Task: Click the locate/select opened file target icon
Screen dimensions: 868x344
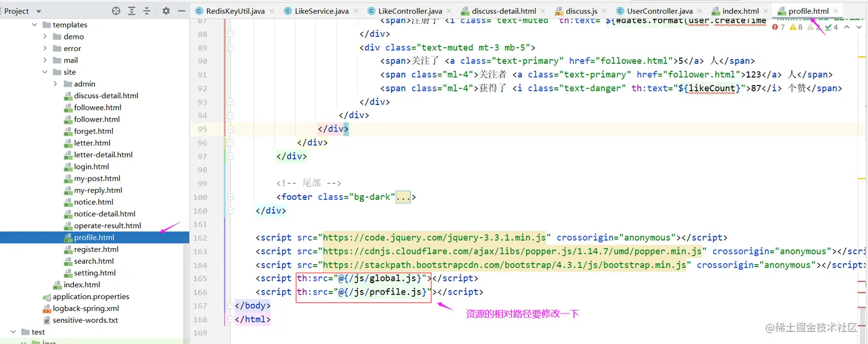Action: coord(116,11)
